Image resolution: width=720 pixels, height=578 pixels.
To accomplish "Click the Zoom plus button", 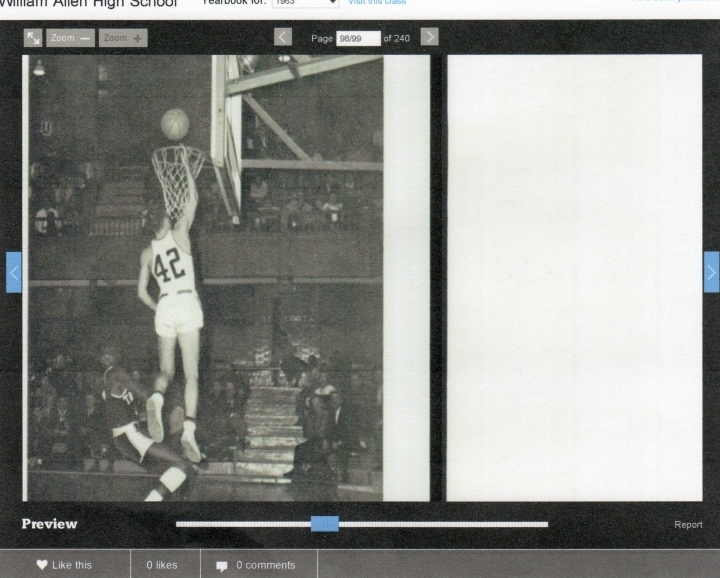I will [123, 38].
